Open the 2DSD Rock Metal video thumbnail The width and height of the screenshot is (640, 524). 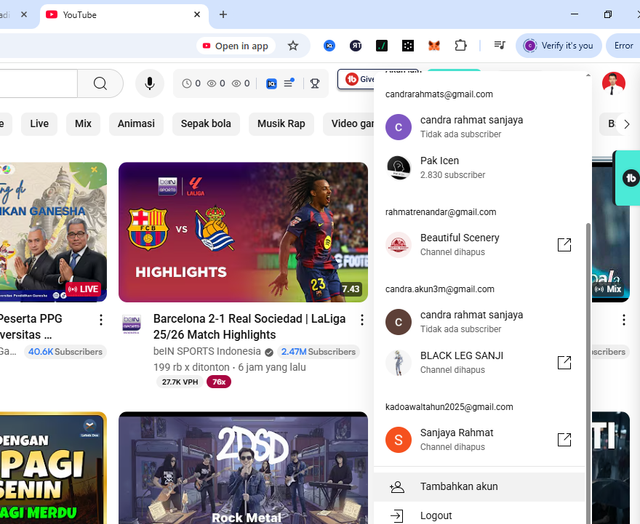pos(243,468)
